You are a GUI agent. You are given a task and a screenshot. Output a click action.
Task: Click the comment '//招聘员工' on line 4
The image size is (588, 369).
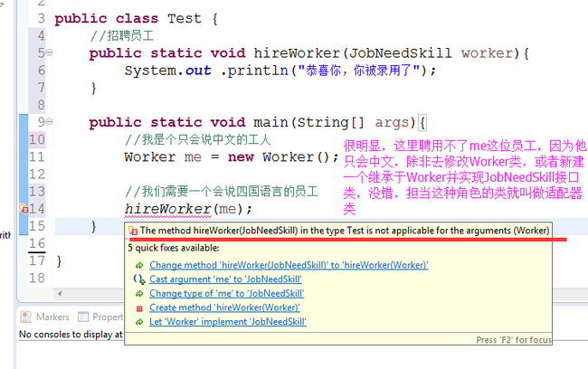(x=122, y=35)
